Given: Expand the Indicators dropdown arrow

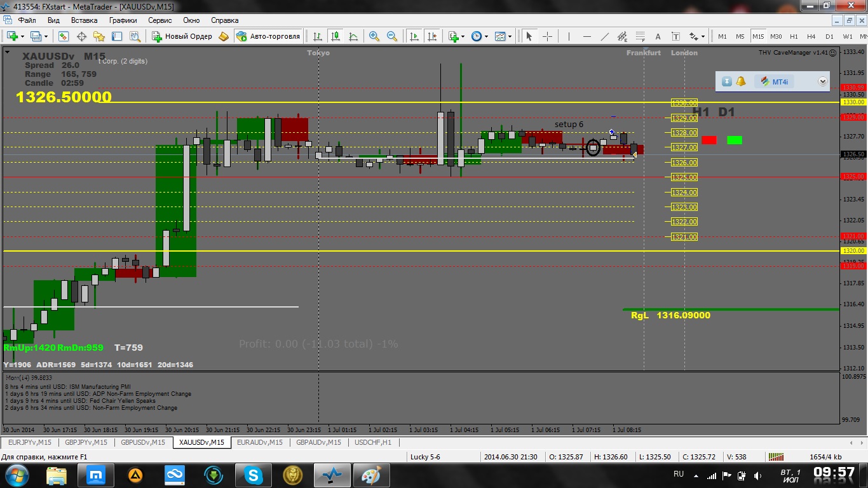Looking at the screenshot, I should [x=463, y=37].
